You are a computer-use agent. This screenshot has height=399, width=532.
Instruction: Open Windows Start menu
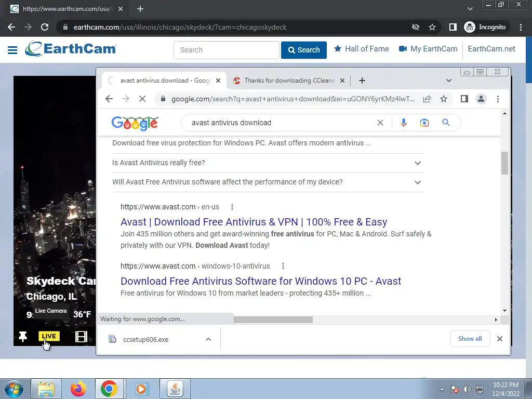[14, 389]
